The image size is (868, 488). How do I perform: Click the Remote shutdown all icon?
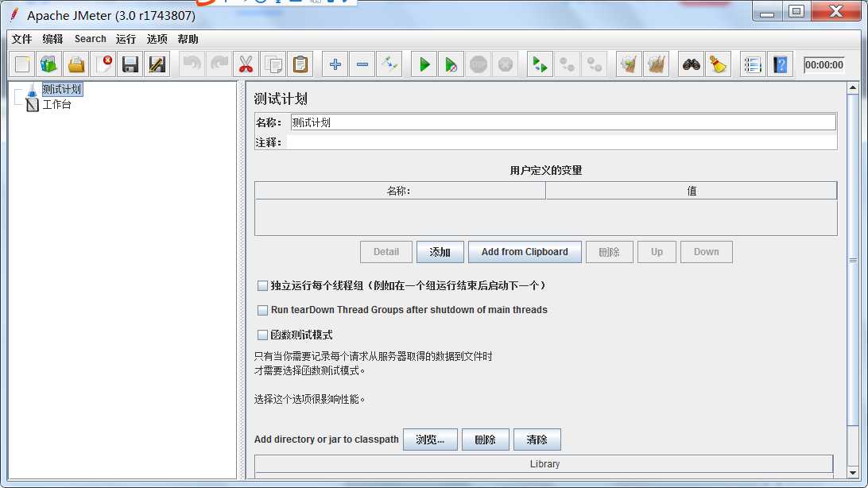click(594, 64)
